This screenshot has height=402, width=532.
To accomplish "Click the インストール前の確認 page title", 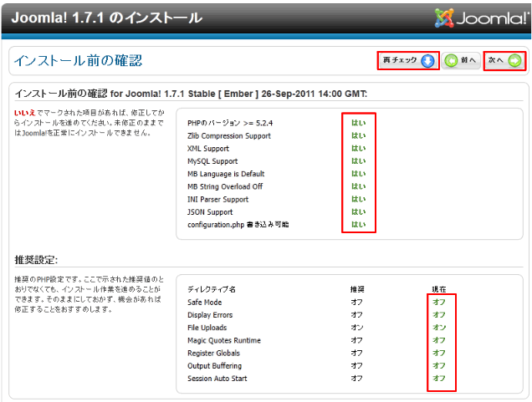I will [78, 61].
